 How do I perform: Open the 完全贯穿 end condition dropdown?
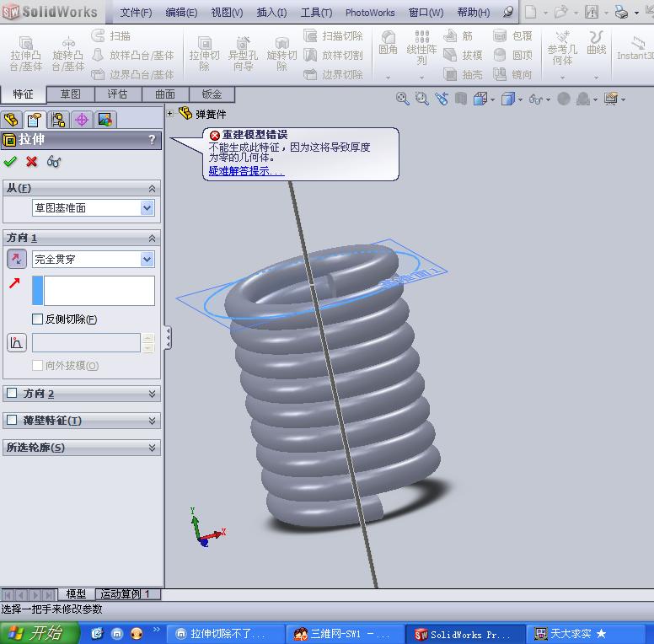pyautogui.click(x=147, y=259)
